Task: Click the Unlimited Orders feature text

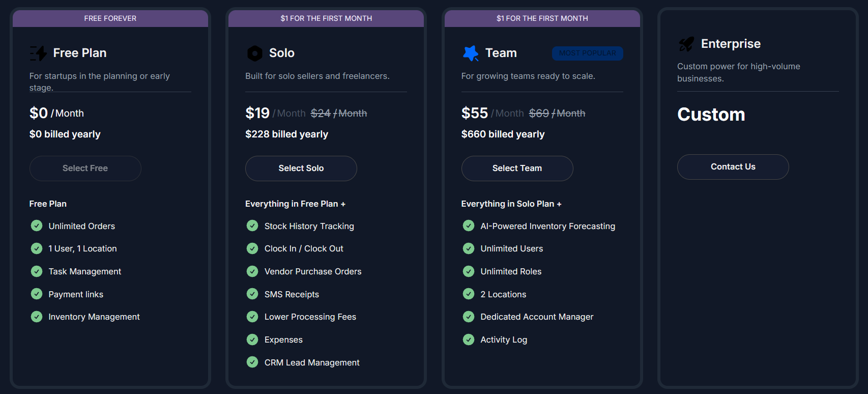Action: [82, 226]
